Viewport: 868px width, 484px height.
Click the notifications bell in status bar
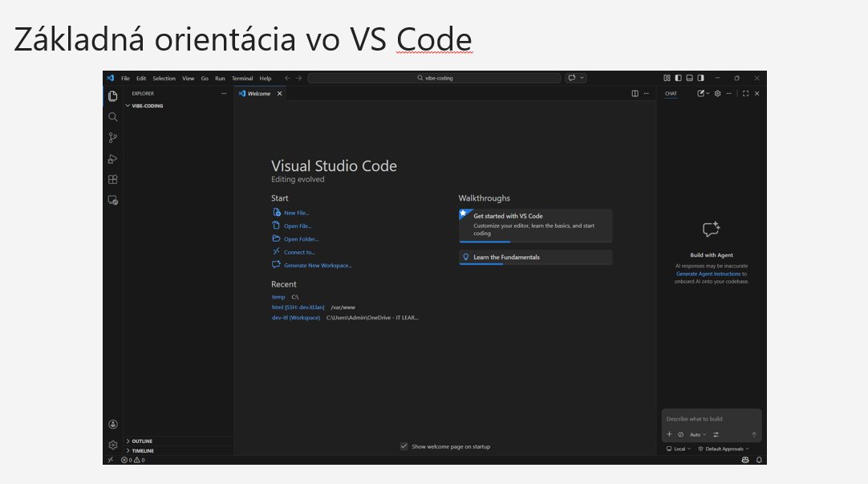[759, 460]
